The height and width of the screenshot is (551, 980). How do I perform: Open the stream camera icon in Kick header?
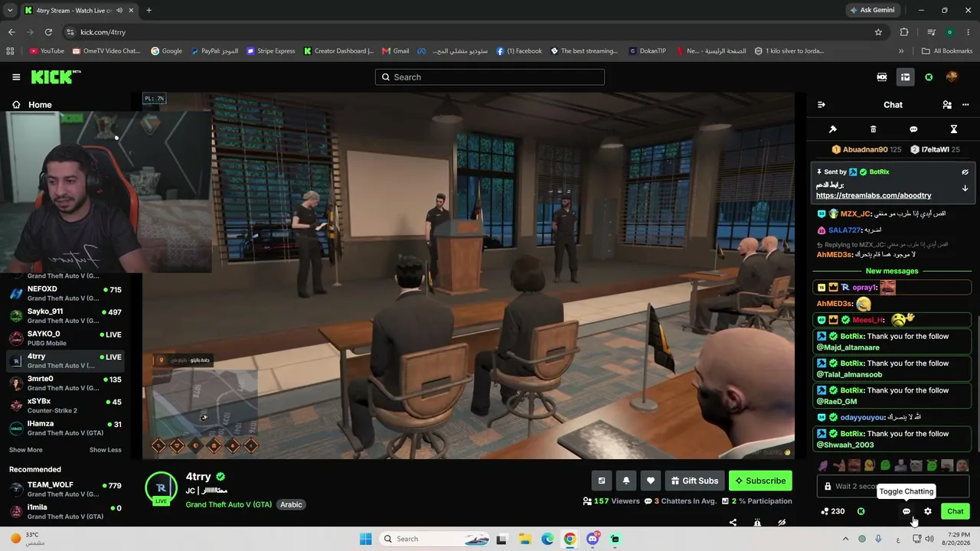pos(882,77)
